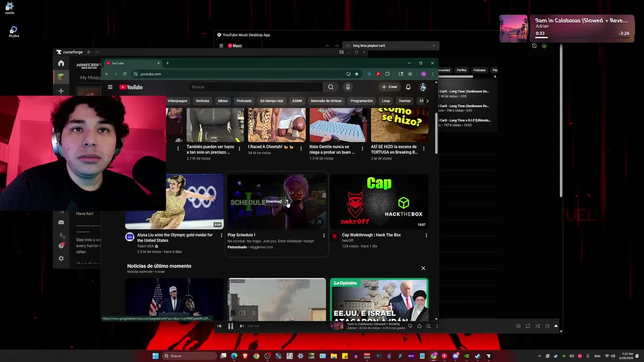
Task: Select the En tiempo real chip
Action: coord(272,101)
